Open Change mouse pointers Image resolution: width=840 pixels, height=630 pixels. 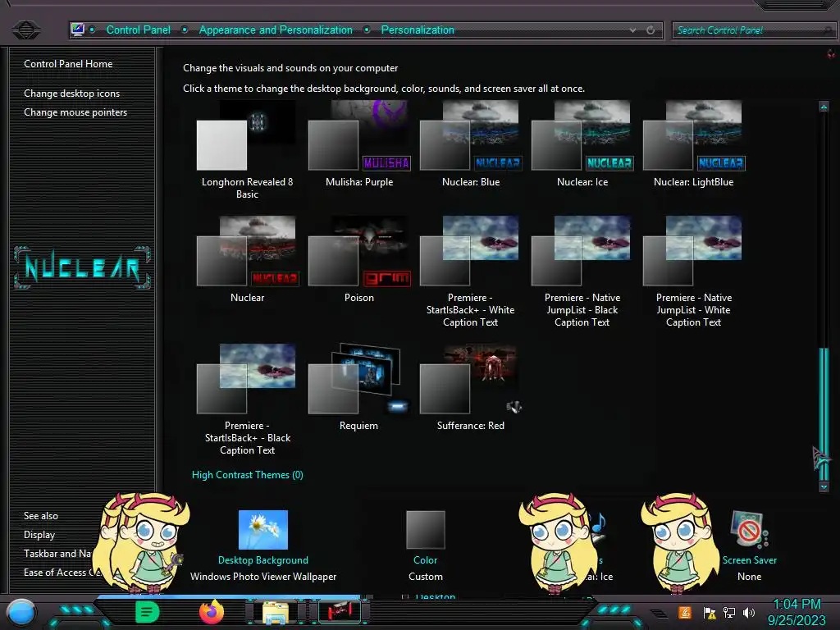point(75,112)
